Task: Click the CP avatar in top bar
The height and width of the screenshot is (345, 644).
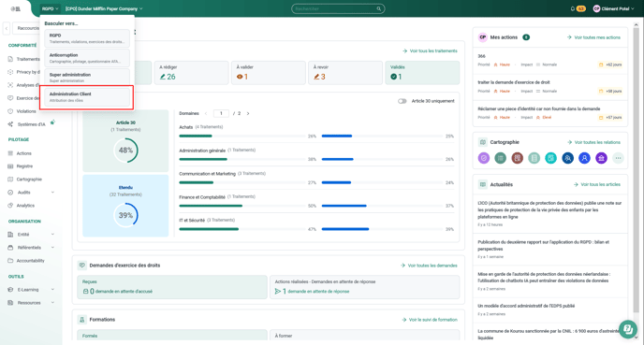Action: (x=596, y=8)
